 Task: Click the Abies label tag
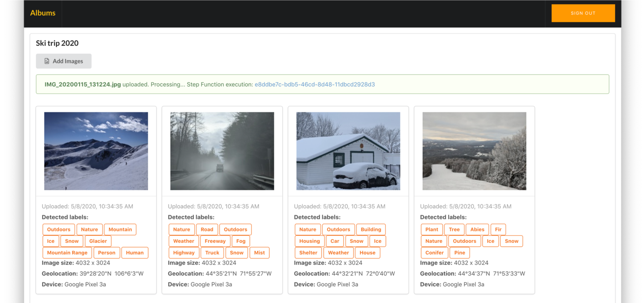(477, 229)
